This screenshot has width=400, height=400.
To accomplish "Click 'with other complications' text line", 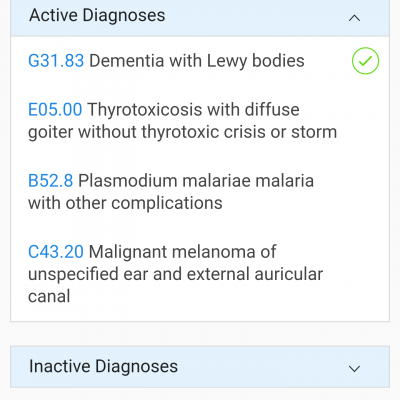I will coord(125,203).
